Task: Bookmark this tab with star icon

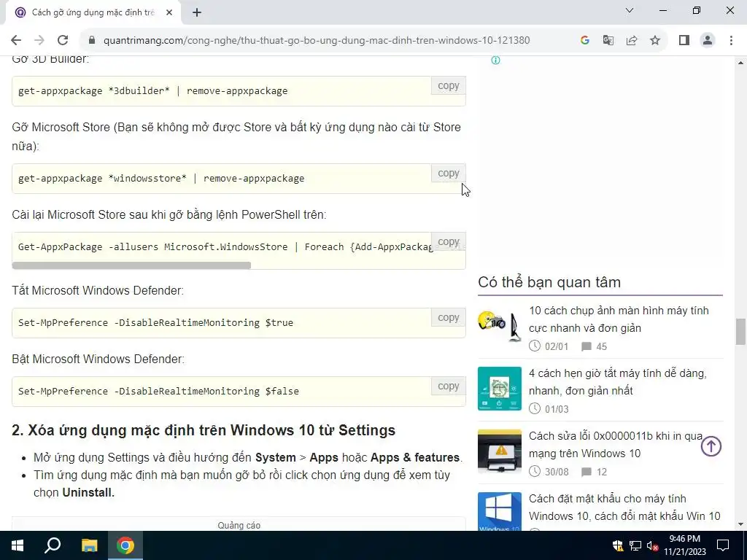Action: point(655,40)
